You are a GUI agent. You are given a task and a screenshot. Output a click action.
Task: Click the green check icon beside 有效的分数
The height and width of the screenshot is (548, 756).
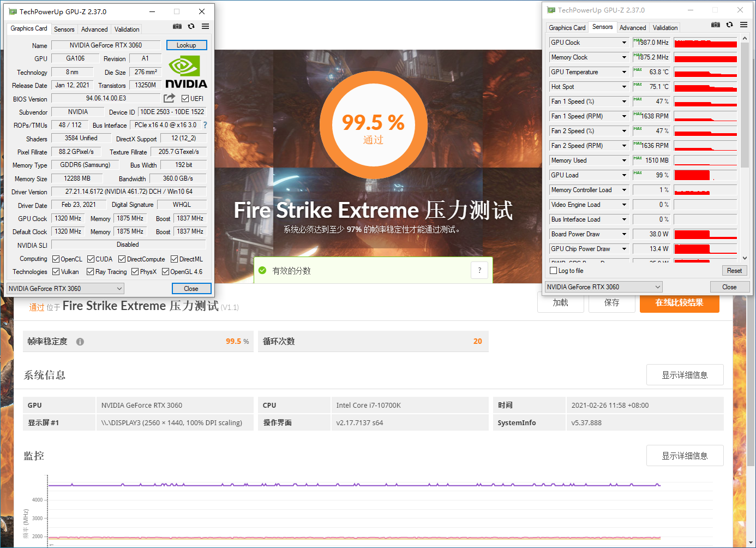[262, 270]
